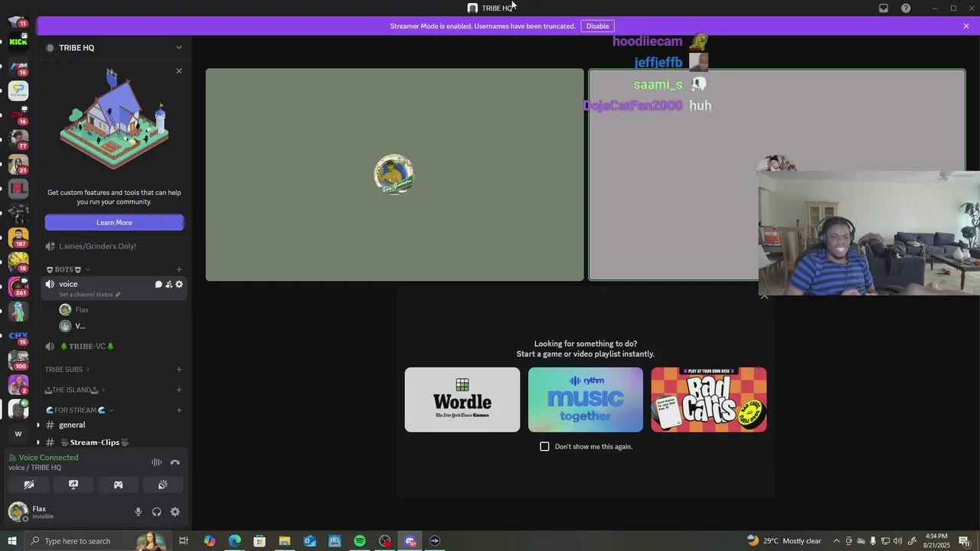Start an activity with game controller icon

click(x=118, y=484)
